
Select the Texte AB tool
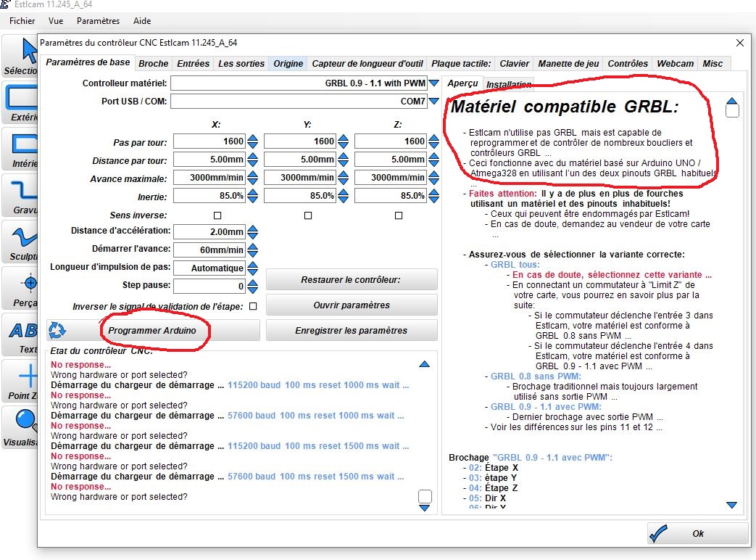(20, 334)
